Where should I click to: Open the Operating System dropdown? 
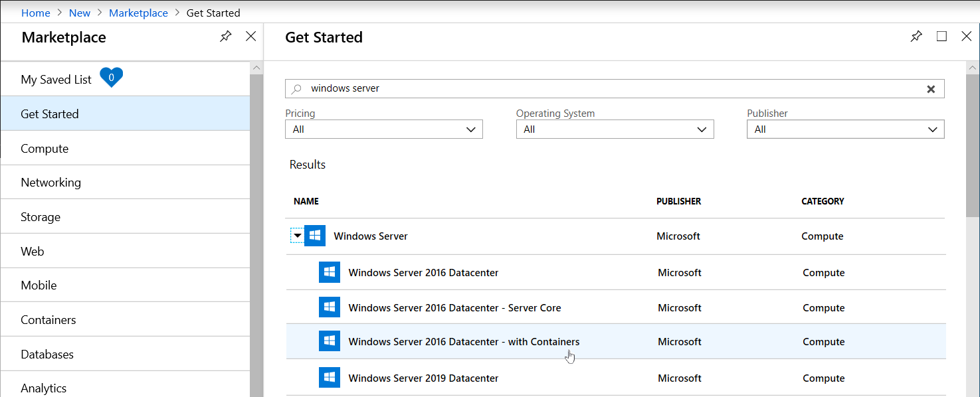615,129
